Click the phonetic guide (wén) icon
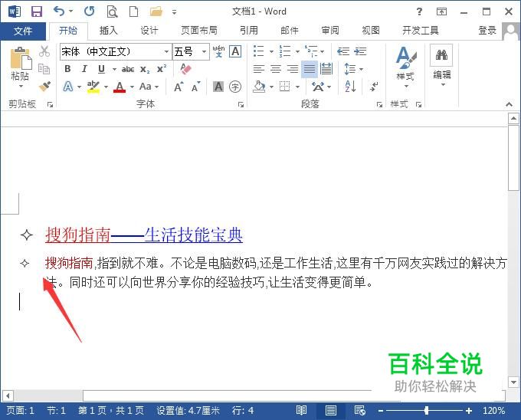 pos(218,51)
